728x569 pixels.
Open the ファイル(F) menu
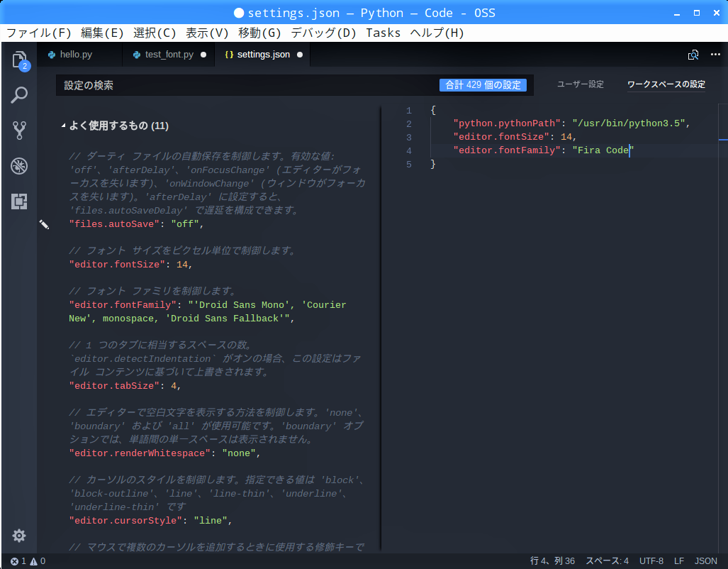pyautogui.click(x=39, y=33)
